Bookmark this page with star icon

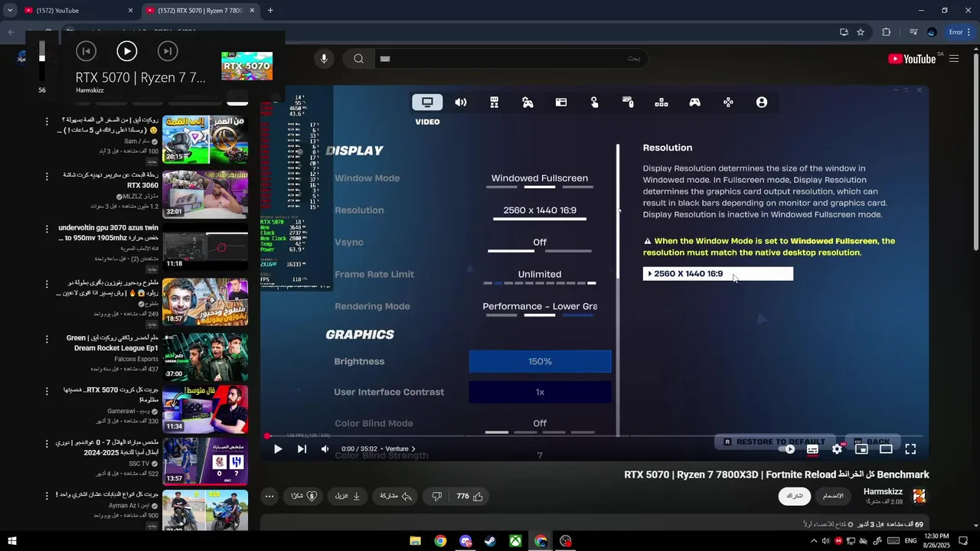[861, 32]
